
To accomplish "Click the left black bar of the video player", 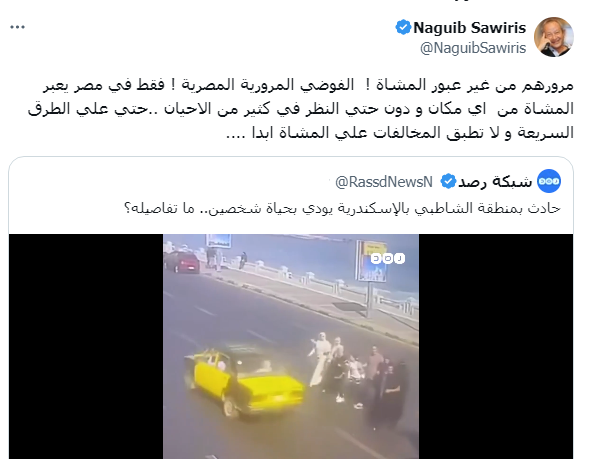I will point(86,346).
